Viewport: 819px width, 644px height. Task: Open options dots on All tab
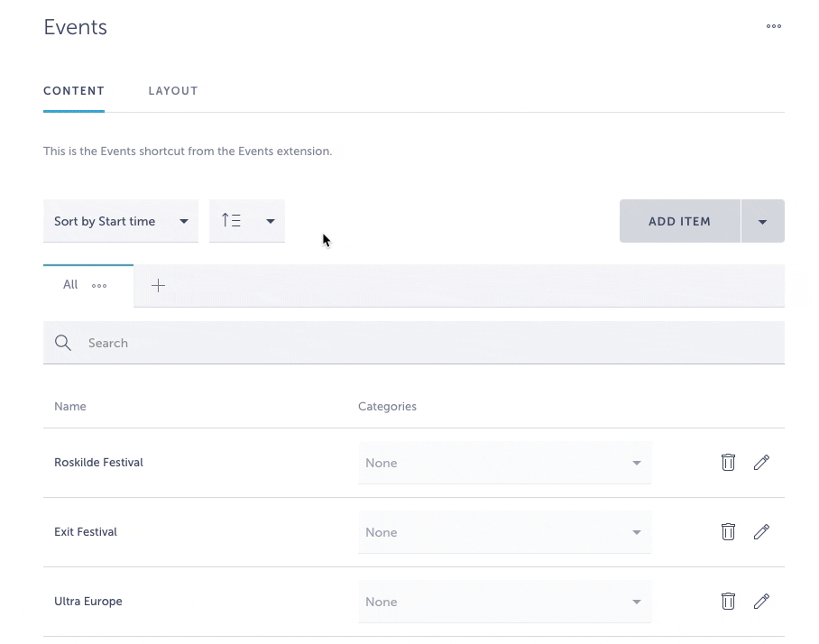click(99, 286)
